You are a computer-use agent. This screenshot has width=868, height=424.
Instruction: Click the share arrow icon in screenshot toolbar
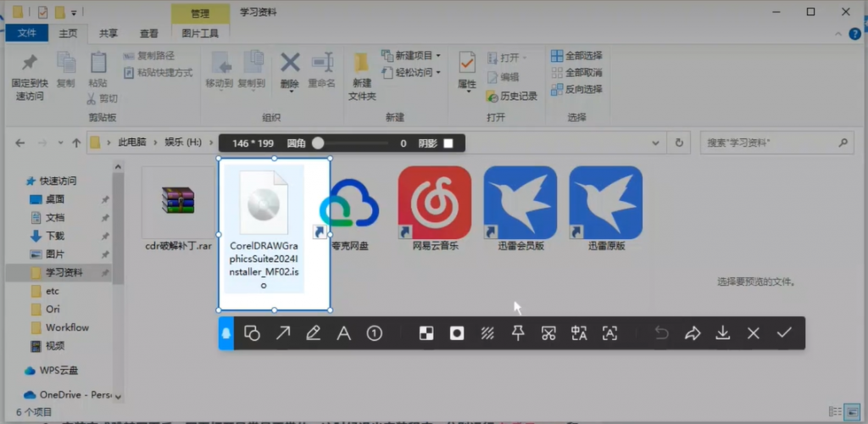(693, 333)
